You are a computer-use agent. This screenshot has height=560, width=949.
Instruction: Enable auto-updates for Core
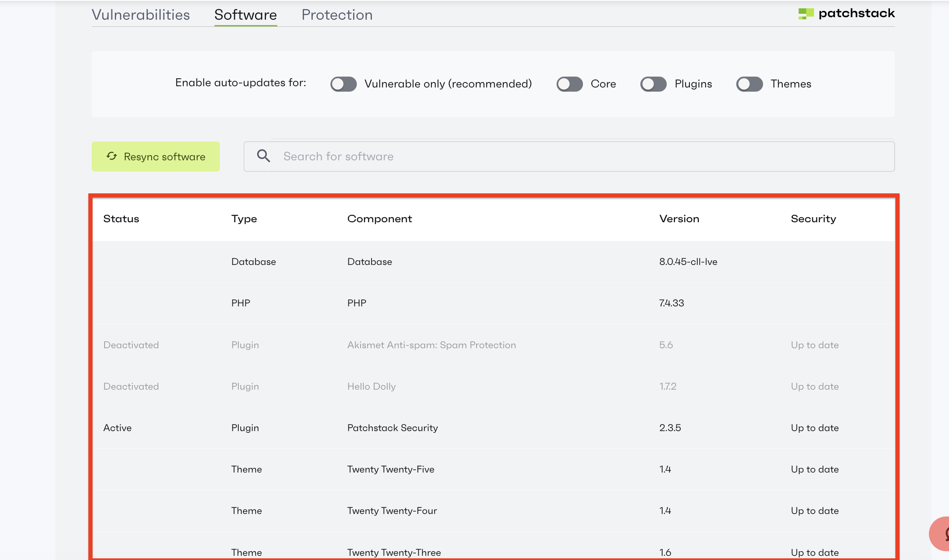(x=569, y=84)
